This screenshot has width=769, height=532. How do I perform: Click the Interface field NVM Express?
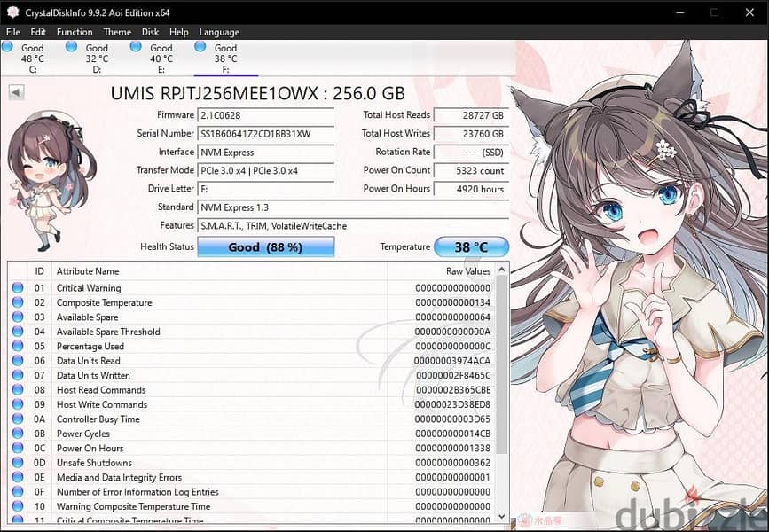click(266, 153)
